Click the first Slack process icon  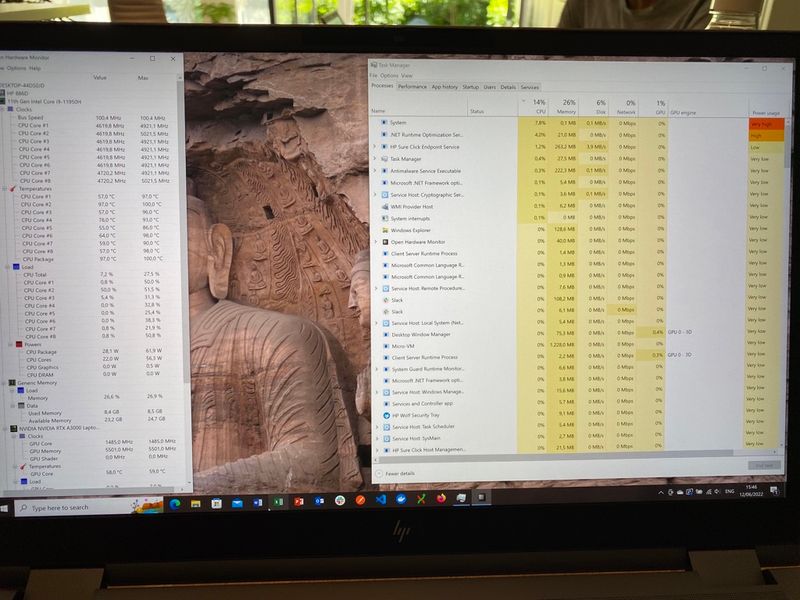tap(386, 300)
